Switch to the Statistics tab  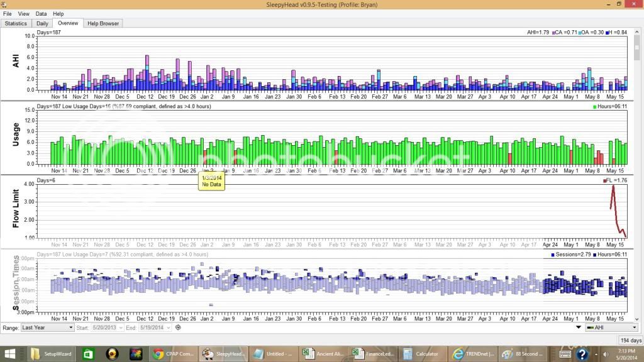(16, 23)
